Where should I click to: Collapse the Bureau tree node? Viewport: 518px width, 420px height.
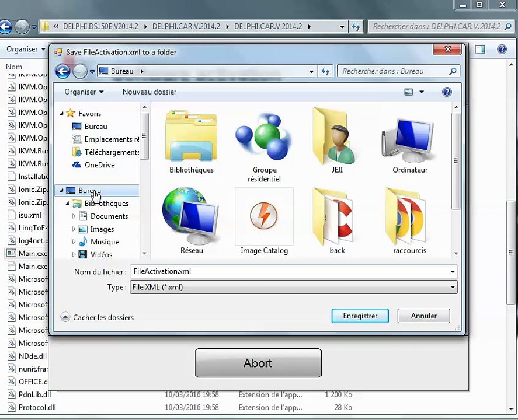click(61, 190)
